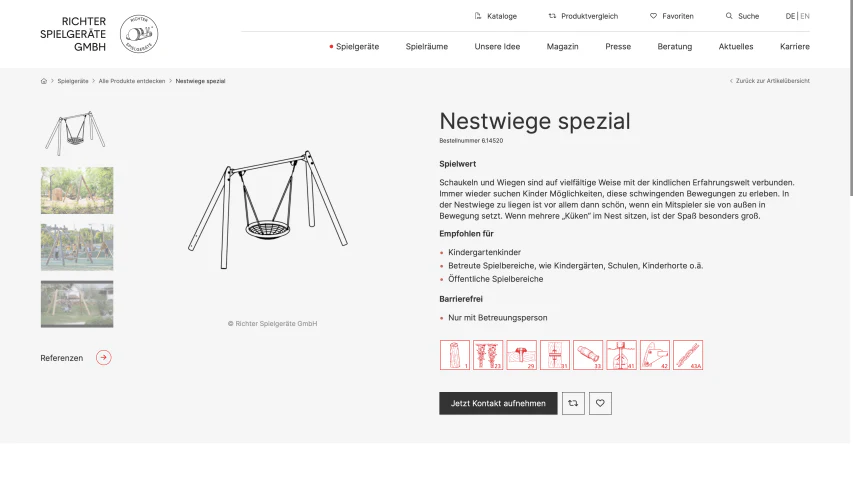Open the red pictogram numbered 43A
The height and width of the screenshot is (480, 853).
tap(688, 355)
